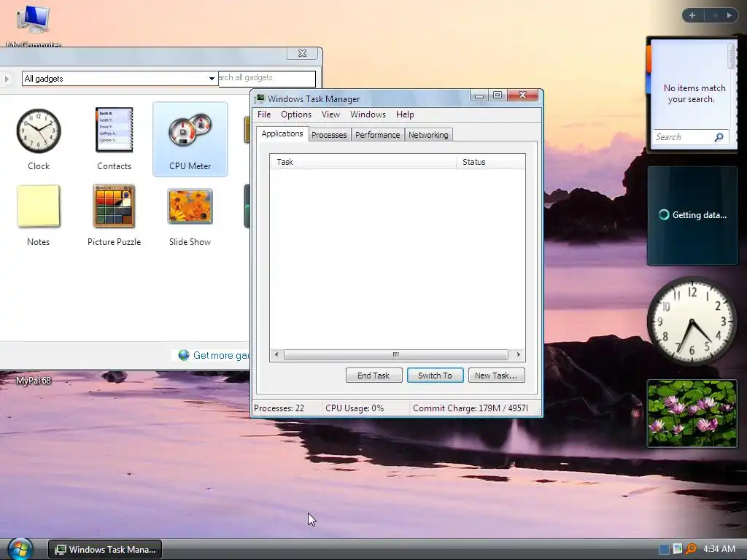Viewport: 747px width, 560px height.
Task: Select the Notes gadget icon
Action: pyautogui.click(x=38, y=206)
